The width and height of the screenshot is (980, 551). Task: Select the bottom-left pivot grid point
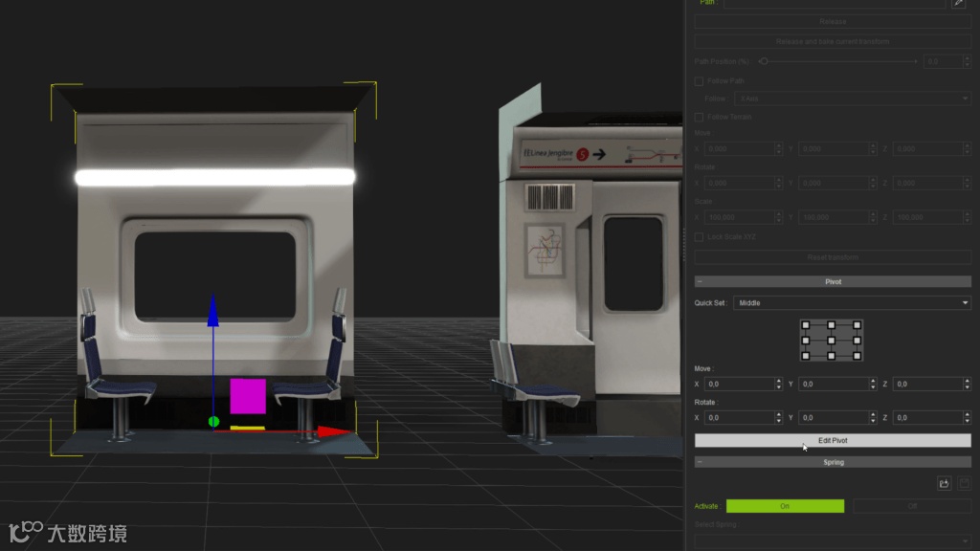click(806, 356)
